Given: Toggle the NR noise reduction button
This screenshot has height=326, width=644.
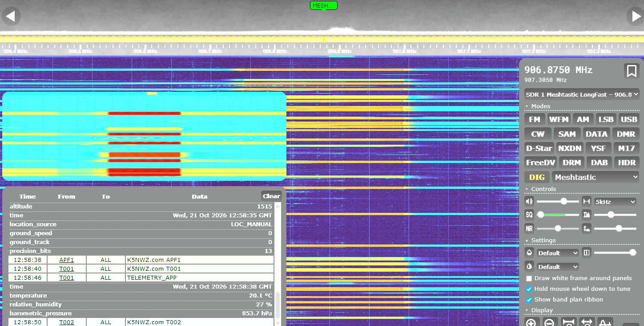Looking at the screenshot, I should pyautogui.click(x=529, y=228).
